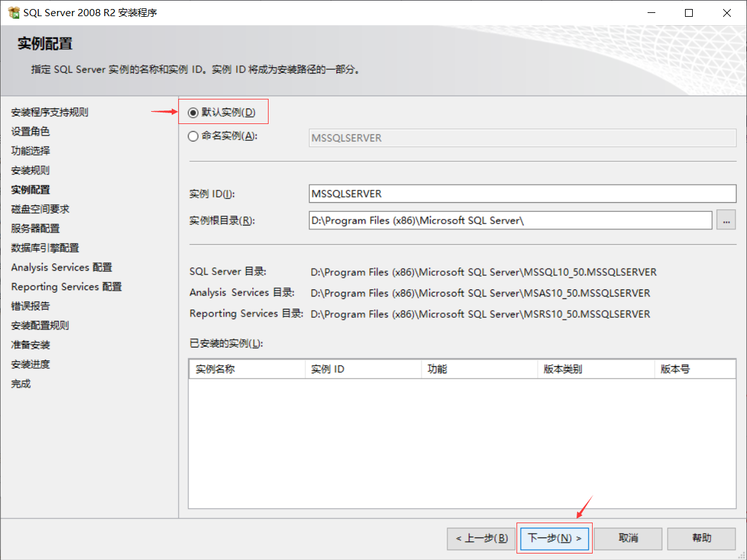Click the 版本号 column header
The image size is (747, 560).
click(x=695, y=369)
